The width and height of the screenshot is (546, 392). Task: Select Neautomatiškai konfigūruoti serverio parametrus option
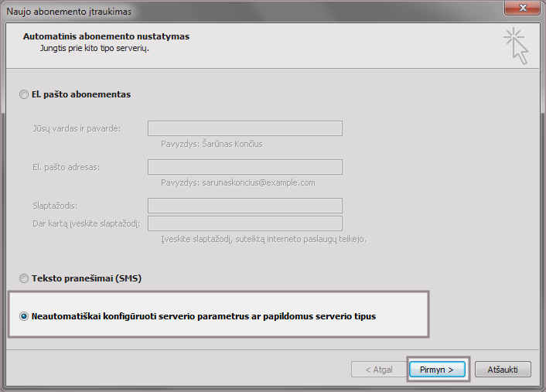(x=25, y=316)
